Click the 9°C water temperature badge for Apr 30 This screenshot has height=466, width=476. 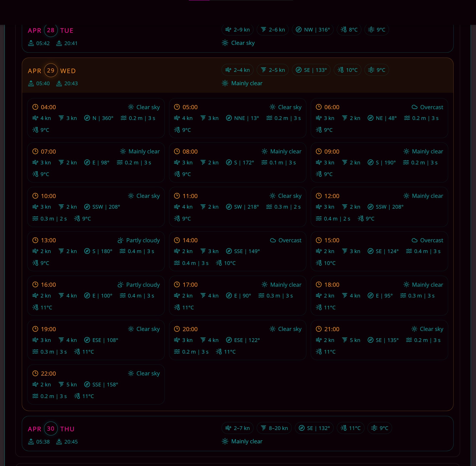(380, 428)
